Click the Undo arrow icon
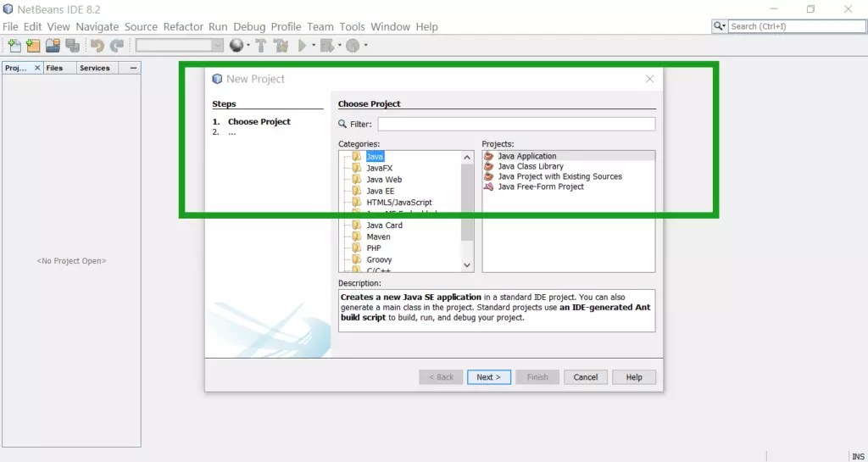868x462 pixels. tap(97, 46)
